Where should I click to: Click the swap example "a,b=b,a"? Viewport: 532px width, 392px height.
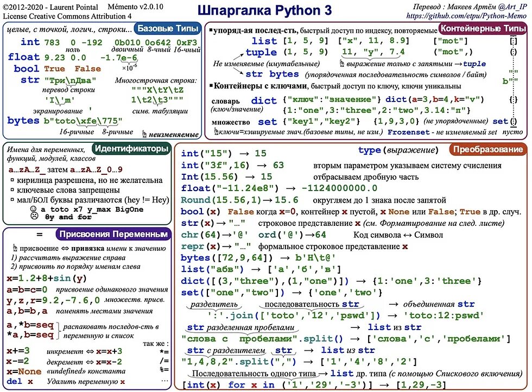pos(27,311)
